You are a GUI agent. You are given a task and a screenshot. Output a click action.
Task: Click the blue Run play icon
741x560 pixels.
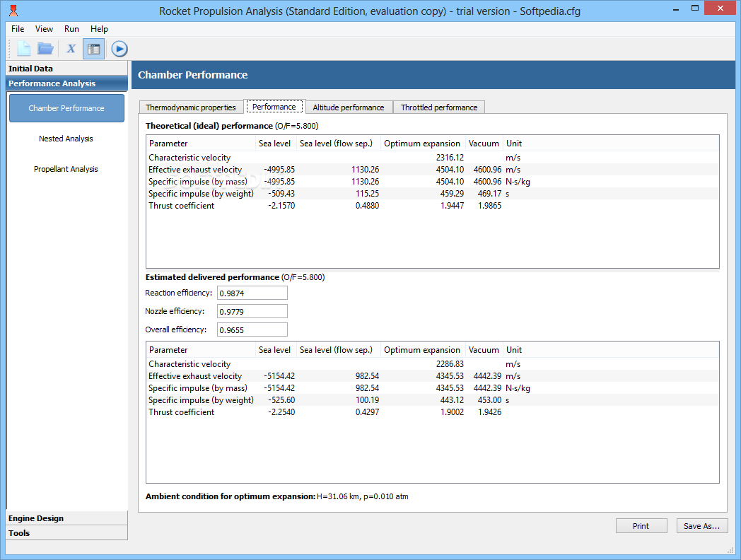pos(119,49)
